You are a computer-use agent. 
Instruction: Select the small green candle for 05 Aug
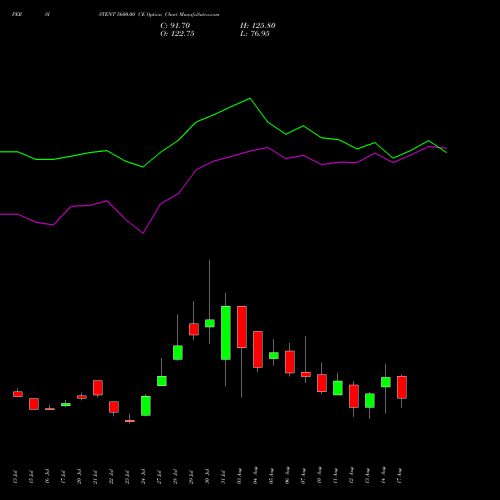pos(274,355)
